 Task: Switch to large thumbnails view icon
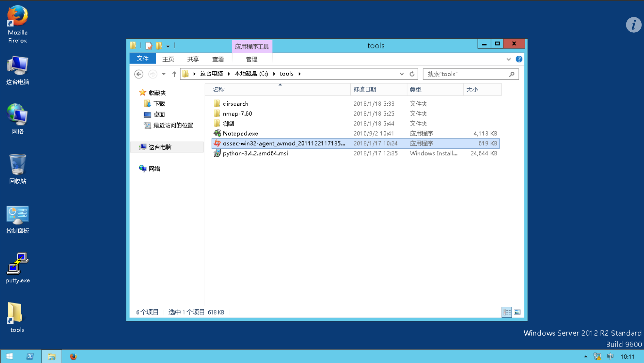[517, 312]
